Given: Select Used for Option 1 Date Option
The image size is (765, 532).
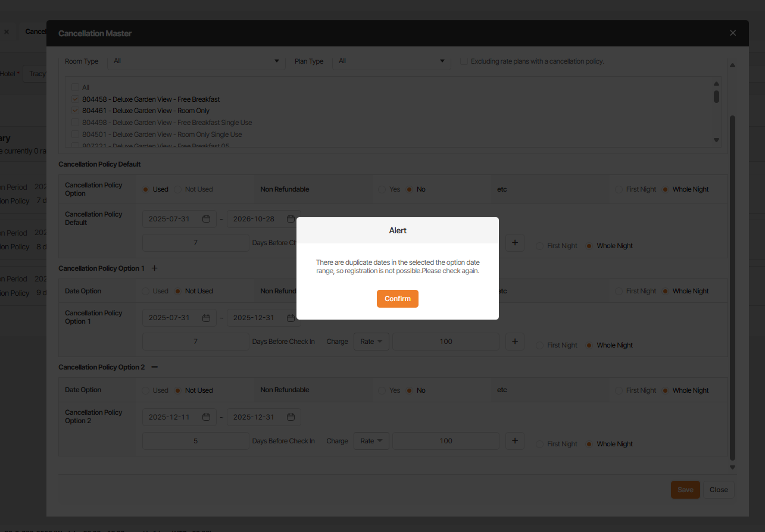Looking at the screenshot, I should point(145,291).
